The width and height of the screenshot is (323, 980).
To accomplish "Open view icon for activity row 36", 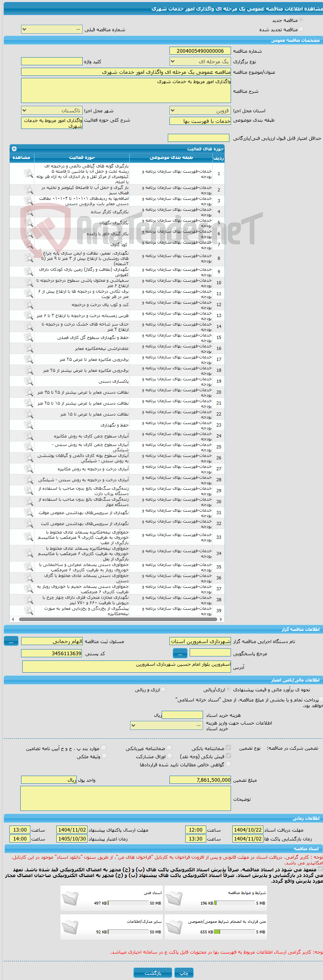I will pos(28,578).
